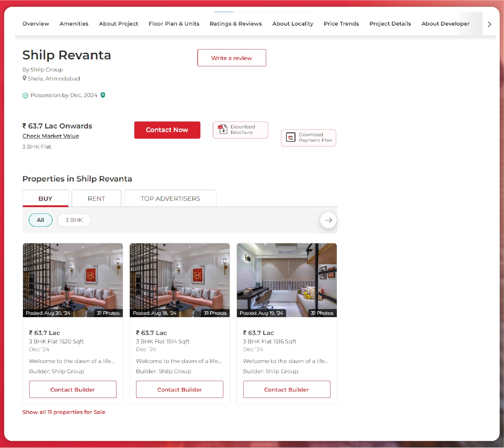Show all 11 properties for Sale

point(64,412)
